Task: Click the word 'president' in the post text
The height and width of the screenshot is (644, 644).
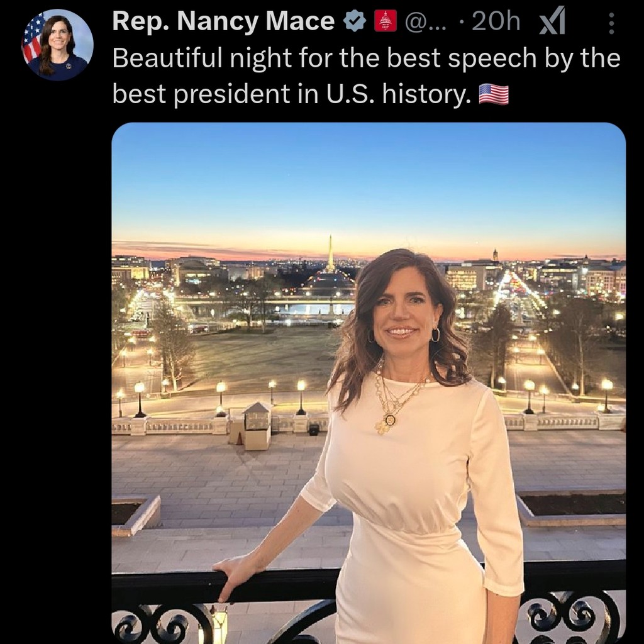Action: [x=231, y=94]
